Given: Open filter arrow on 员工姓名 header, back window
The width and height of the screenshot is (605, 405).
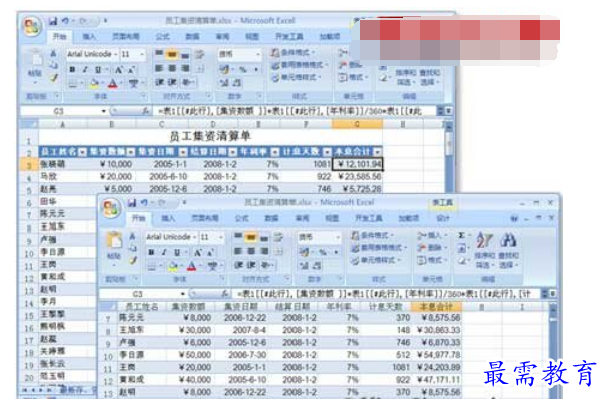Looking at the screenshot, I should (x=82, y=152).
